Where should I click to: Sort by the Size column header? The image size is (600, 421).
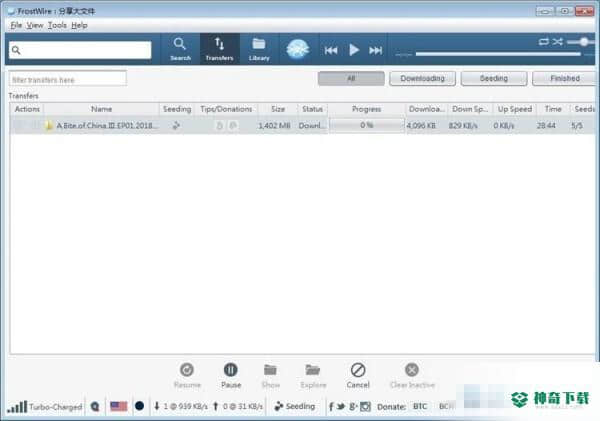point(278,109)
